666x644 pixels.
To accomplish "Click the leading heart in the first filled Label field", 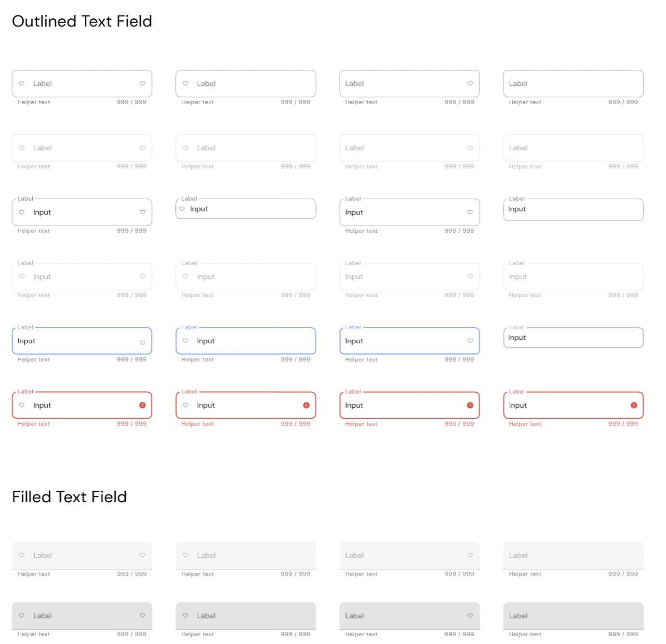I will point(22,555).
